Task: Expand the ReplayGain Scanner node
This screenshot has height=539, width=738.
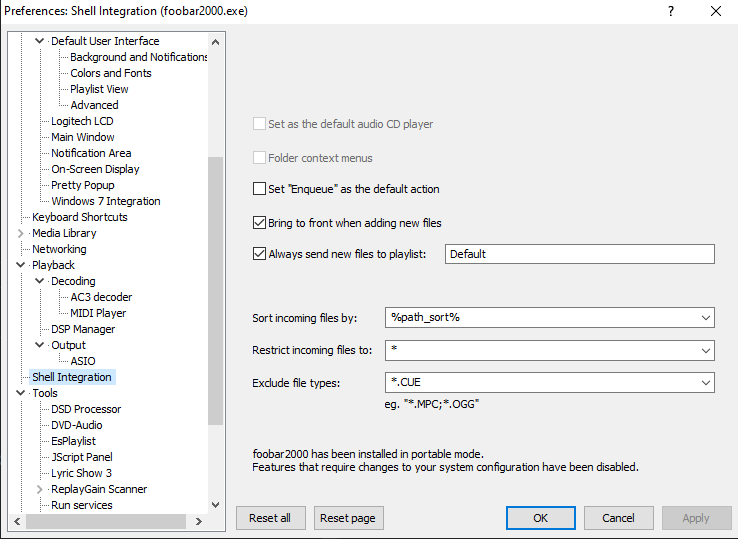Action: [40, 489]
